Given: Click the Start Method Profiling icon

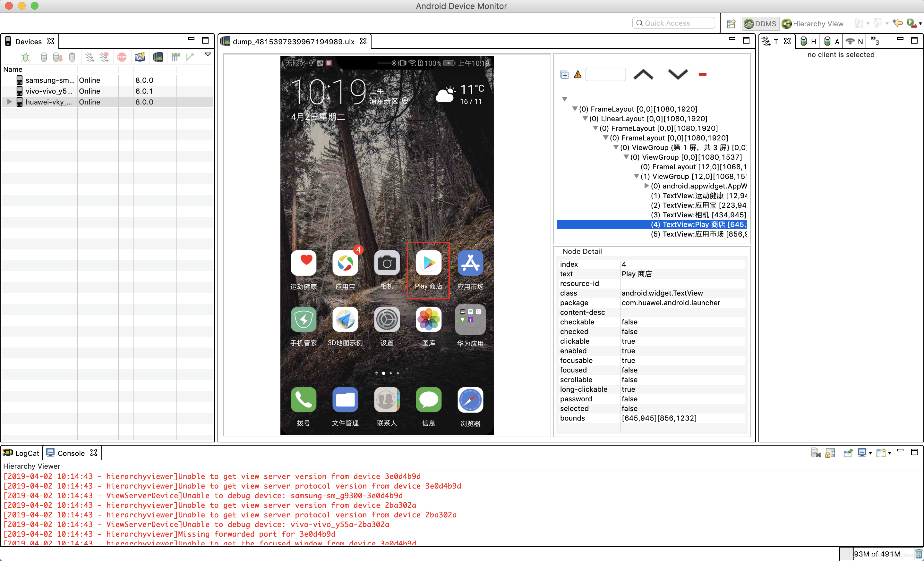Looking at the screenshot, I should pyautogui.click(x=104, y=57).
